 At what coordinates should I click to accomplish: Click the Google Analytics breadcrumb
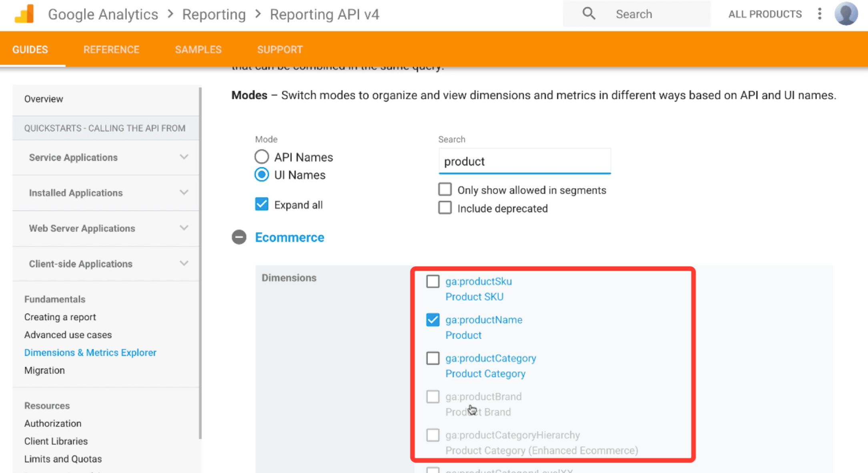tap(103, 14)
